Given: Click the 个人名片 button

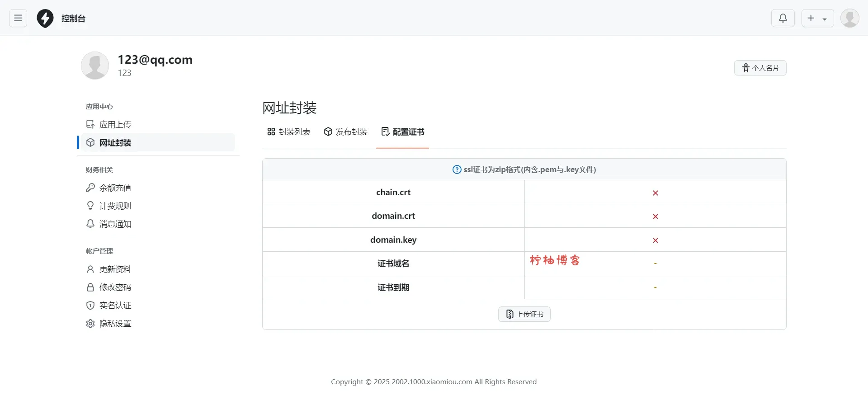Looking at the screenshot, I should [x=760, y=68].
